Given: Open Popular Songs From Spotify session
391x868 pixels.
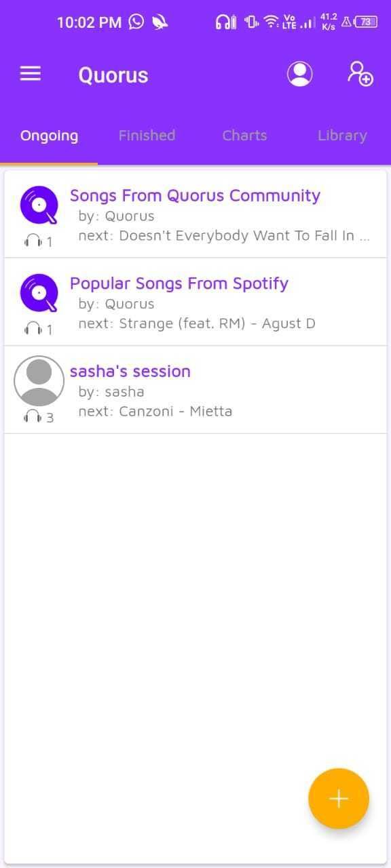Looking at the screenshot, I should 179,283.
